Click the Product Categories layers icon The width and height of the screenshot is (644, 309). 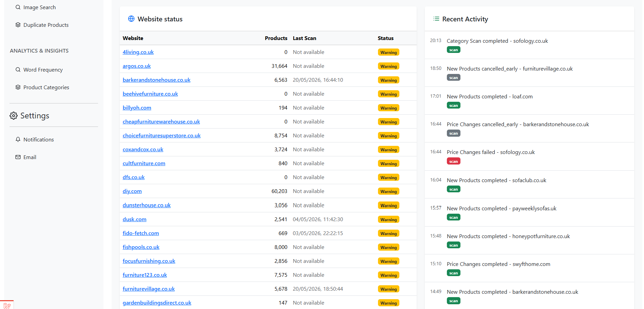[x=18, y=87]
